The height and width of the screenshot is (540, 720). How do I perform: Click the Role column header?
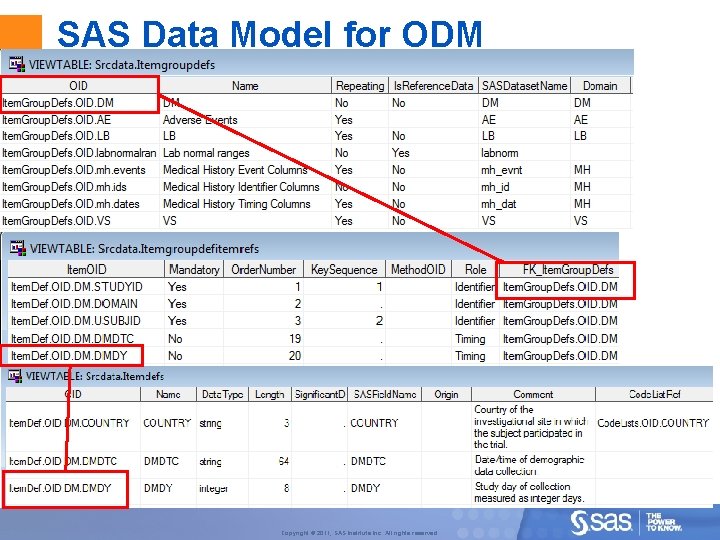pos(476,269)
